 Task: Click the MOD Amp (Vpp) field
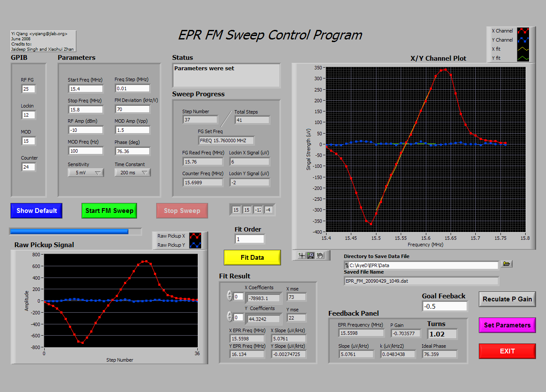132,130
